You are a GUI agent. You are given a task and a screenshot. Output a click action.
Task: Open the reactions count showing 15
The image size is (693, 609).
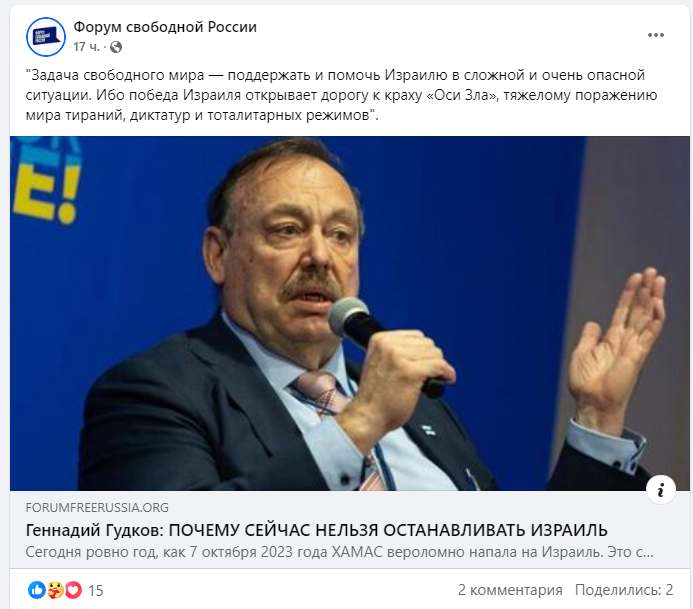95,590
